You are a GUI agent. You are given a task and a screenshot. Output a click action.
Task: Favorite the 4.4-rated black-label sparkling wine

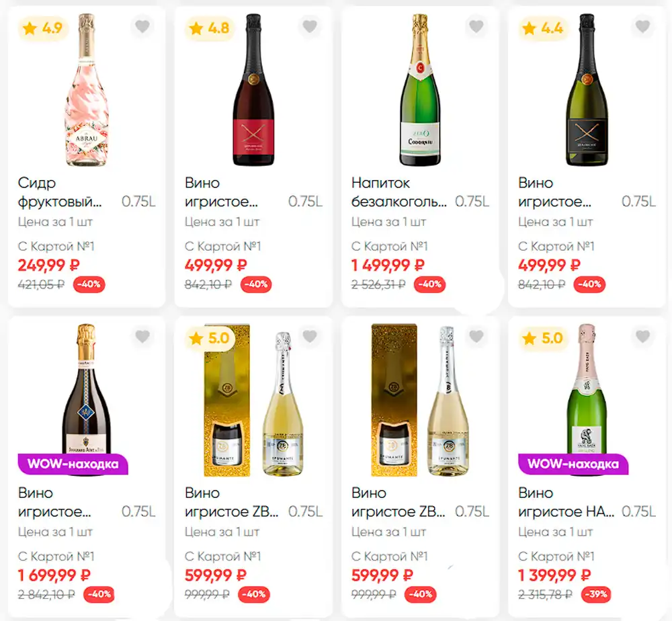642,27
